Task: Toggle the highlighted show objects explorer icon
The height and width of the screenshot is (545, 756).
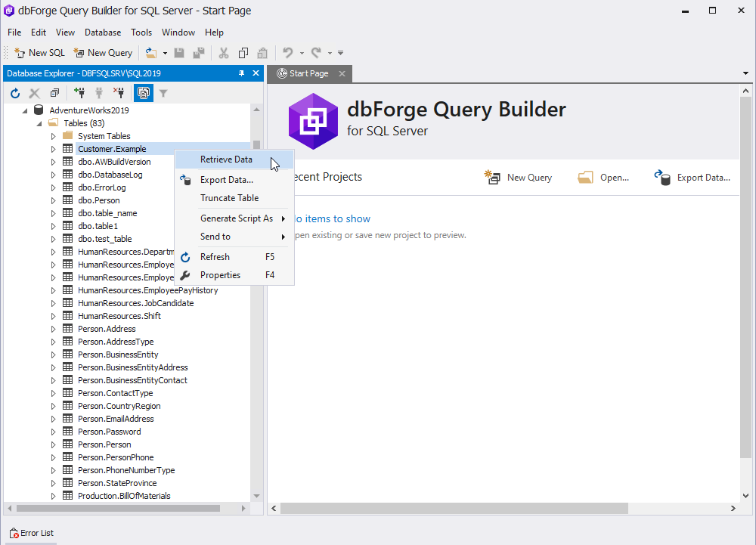Action: [x=143, y=93]
